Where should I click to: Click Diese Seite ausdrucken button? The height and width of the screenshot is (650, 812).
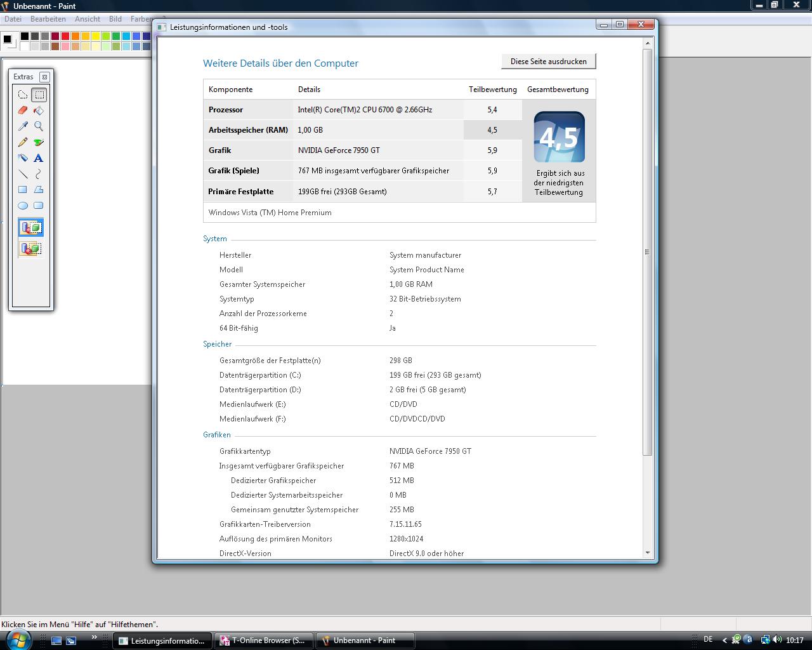tap(549, 62)
